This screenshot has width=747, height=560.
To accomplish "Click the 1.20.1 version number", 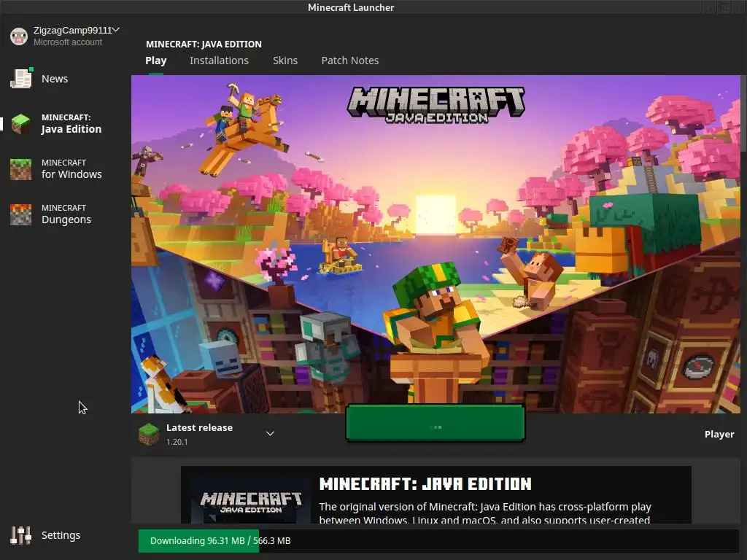I will [x=177, y=442].
